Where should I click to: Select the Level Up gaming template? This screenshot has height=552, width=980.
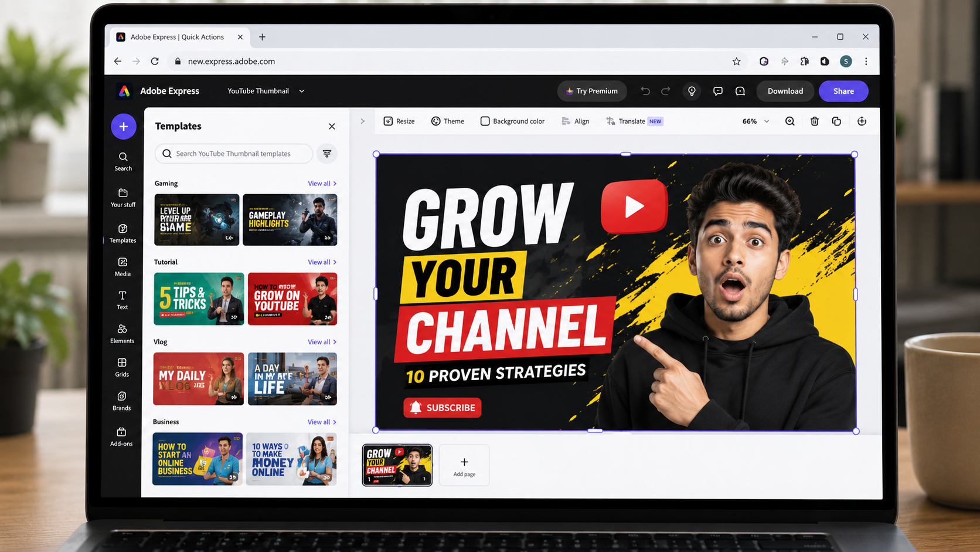[x=197, y=220]
